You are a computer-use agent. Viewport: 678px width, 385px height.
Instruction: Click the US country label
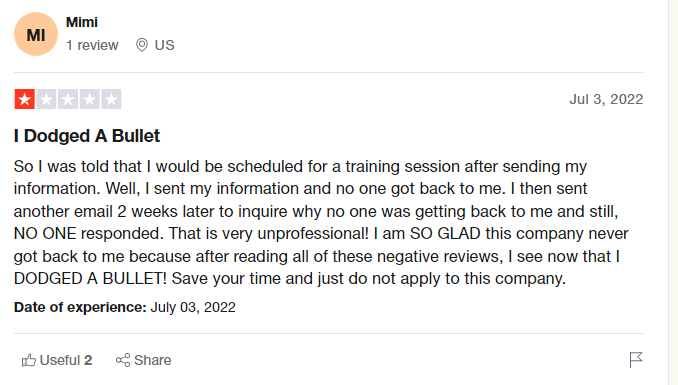pos(165,45)
